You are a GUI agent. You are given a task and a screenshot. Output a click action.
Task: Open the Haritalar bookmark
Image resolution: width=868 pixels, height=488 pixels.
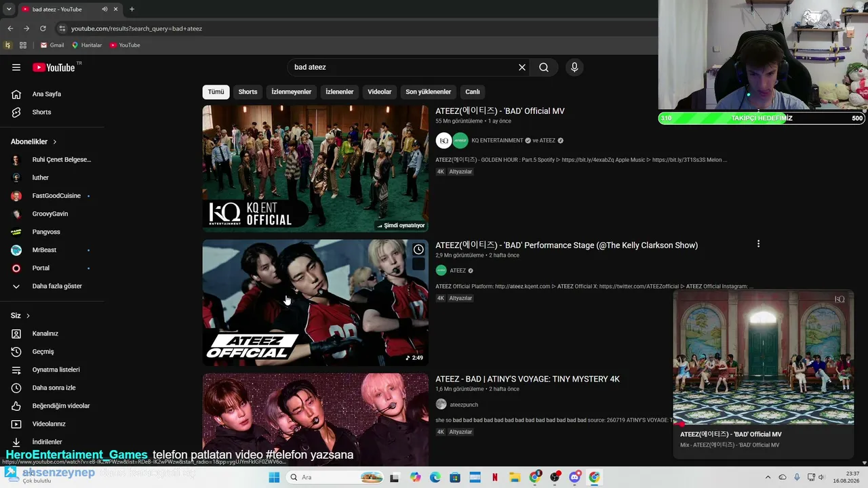coord(87,45)
